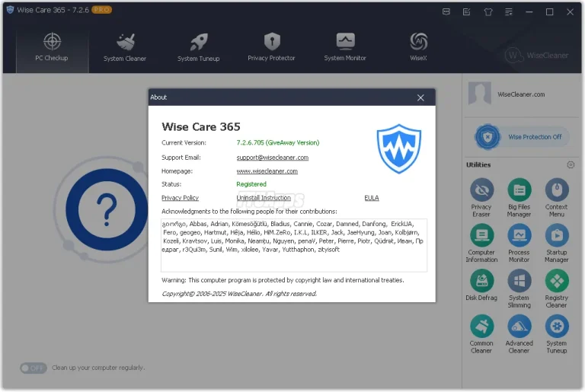Viewport: 585px width, 392px height.
Task: Close the About dialog
Action: coord(420,97)
